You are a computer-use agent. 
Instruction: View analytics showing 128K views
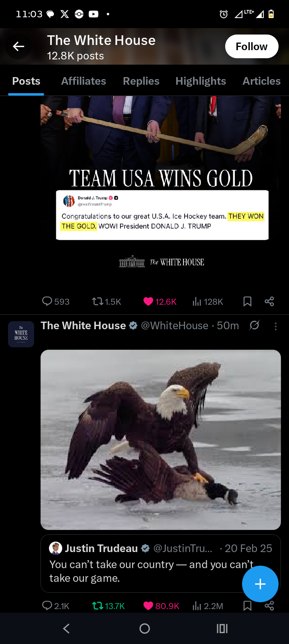208,302
